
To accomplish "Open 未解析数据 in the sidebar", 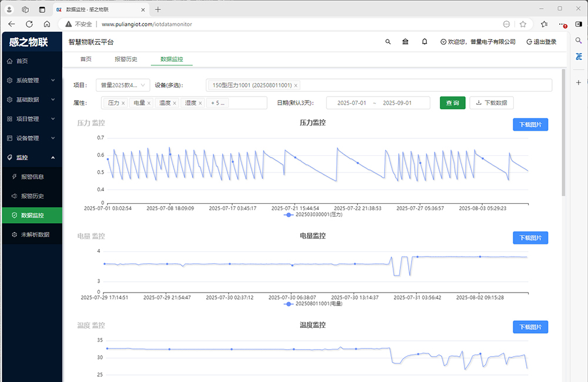I will click(35, 234).
